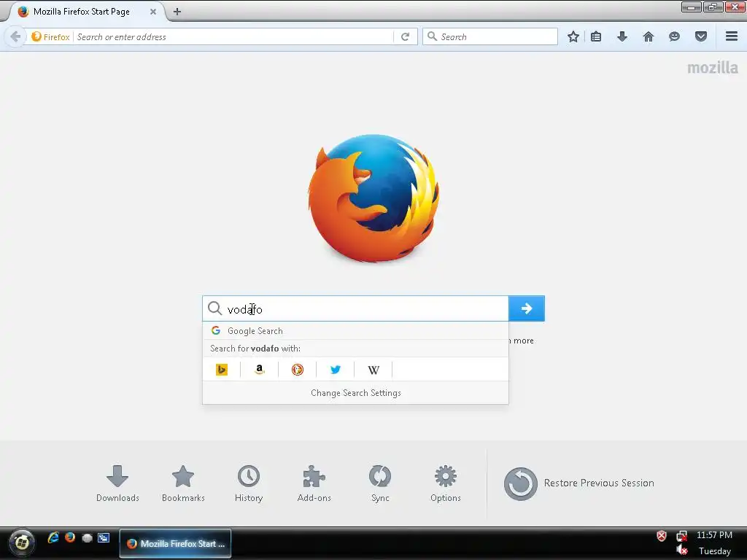Search vodafo with Amazon icon
The image size is (747, 560).
[259, 370]
